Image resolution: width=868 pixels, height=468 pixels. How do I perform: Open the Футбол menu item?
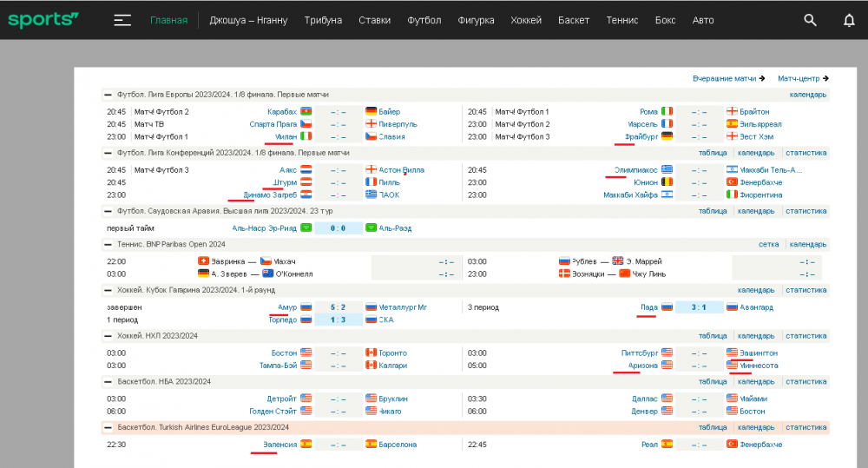(x=424, y=20)
